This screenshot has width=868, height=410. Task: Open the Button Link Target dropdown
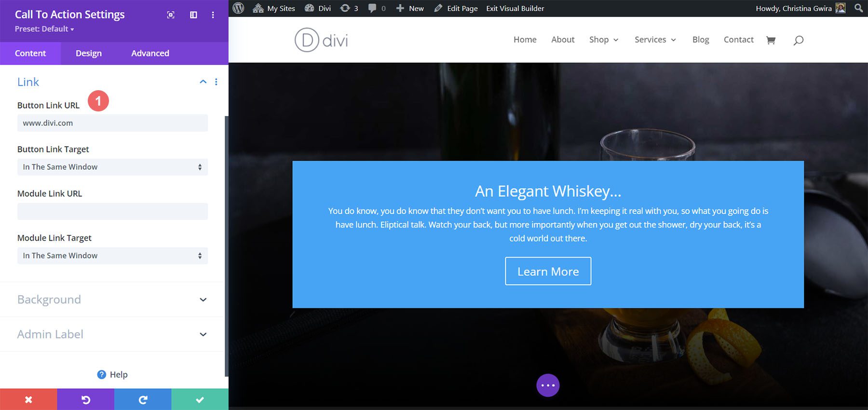pyautogui.click(x=112, y=167)
